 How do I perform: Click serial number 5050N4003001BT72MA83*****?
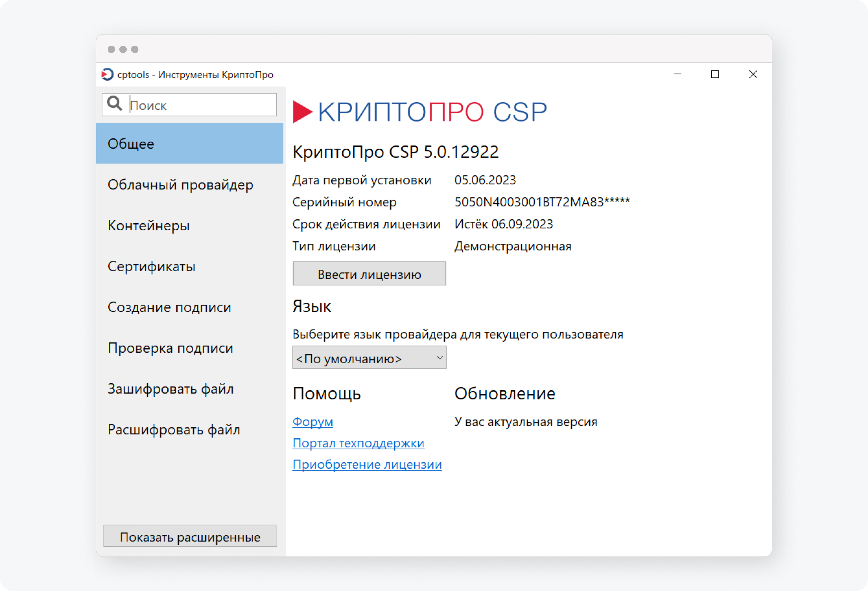542,202
